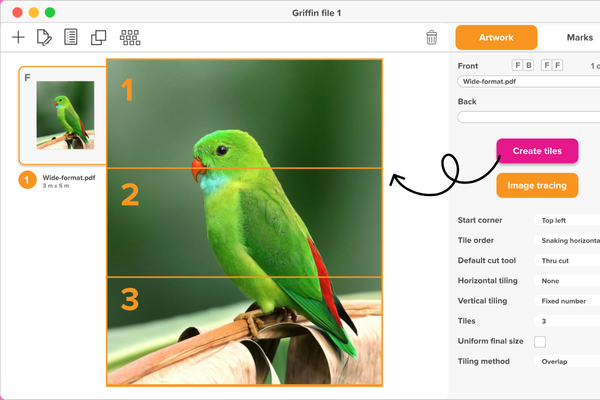Open the list document icon
600x400 pixels.
(71, 37)
